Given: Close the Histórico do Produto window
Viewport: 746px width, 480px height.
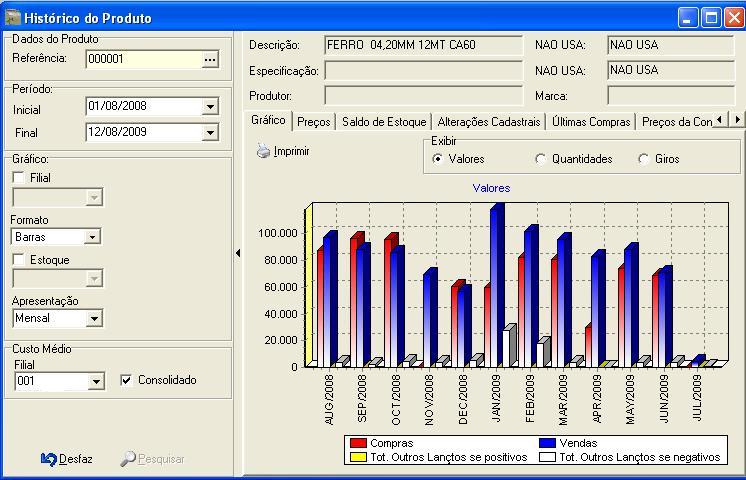Looking at the screenshot, I should point(734,18).
